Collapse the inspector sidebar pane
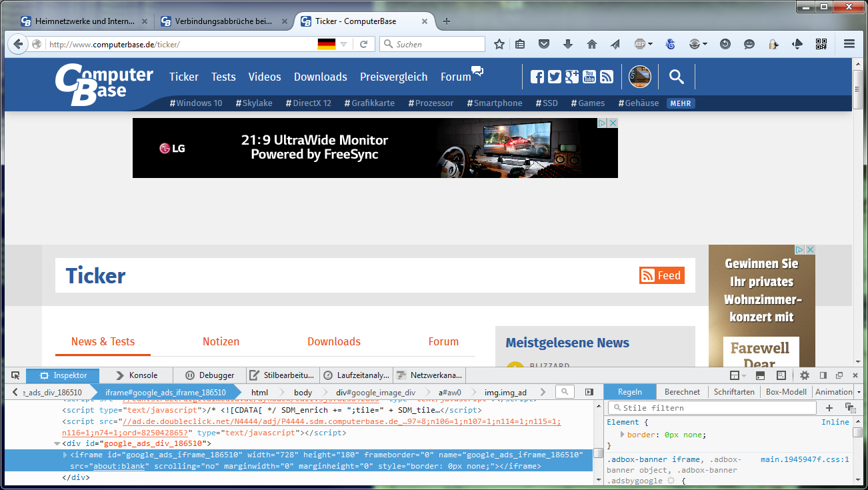The image size is (868, 490). [x=589, y=392]
